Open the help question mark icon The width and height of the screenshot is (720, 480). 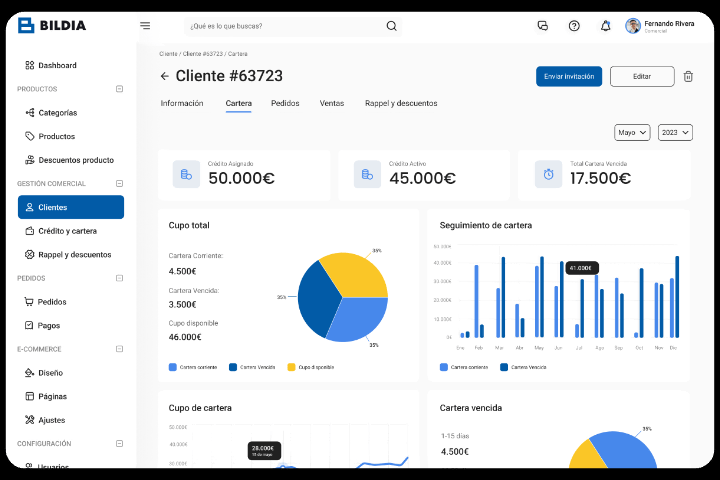[574, 26]
